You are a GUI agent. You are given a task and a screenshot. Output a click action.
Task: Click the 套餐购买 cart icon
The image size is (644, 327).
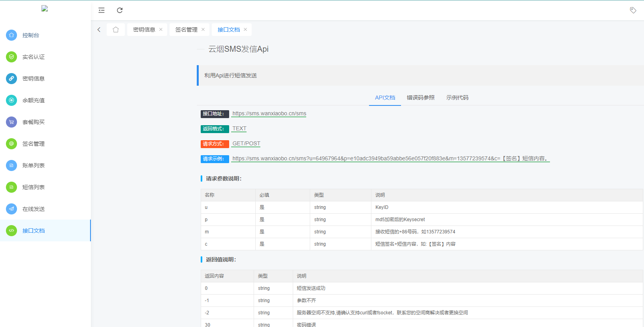[11, 122]
